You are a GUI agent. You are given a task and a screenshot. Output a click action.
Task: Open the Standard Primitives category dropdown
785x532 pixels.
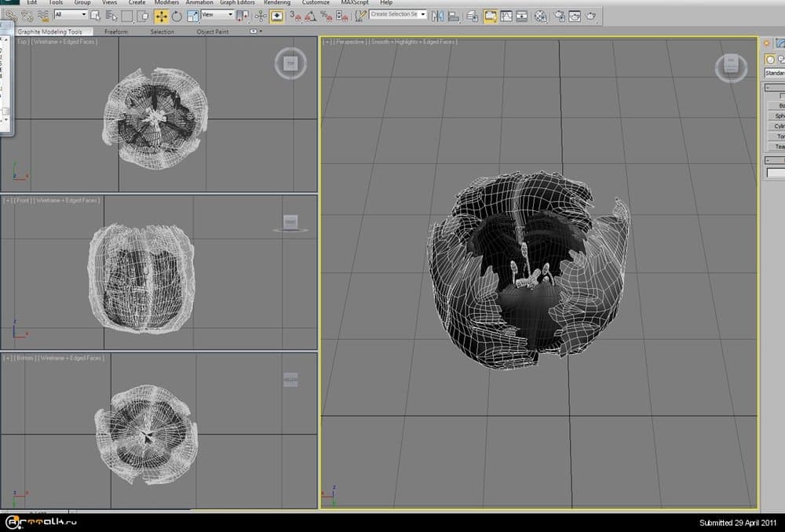point(775,73)
